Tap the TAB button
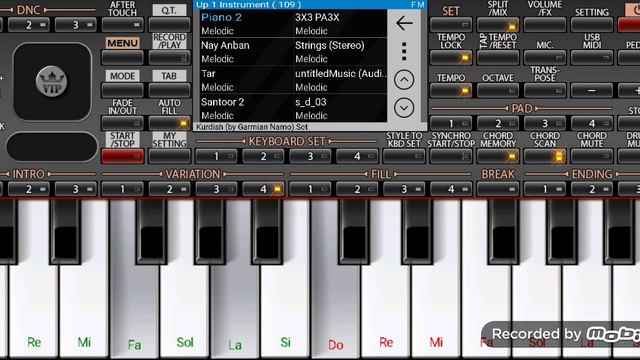Screen dimensions: 640x360 coord(169,90)
